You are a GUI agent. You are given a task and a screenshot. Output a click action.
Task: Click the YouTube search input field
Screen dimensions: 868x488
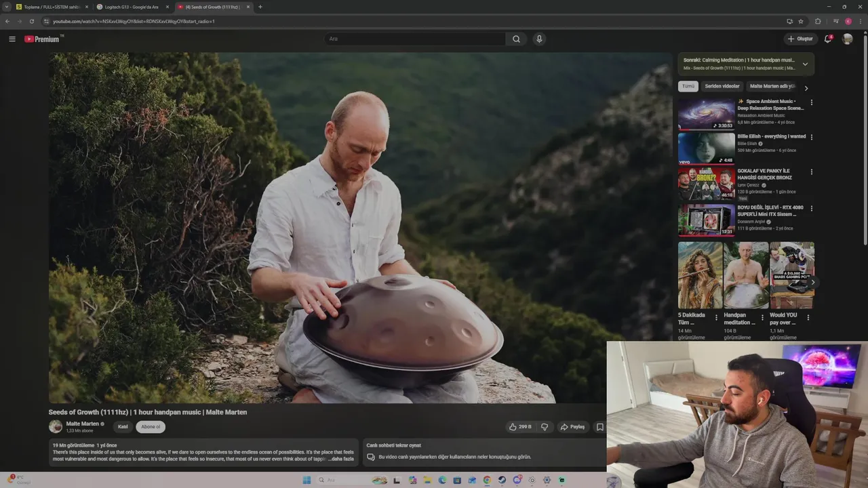(414, 39)
